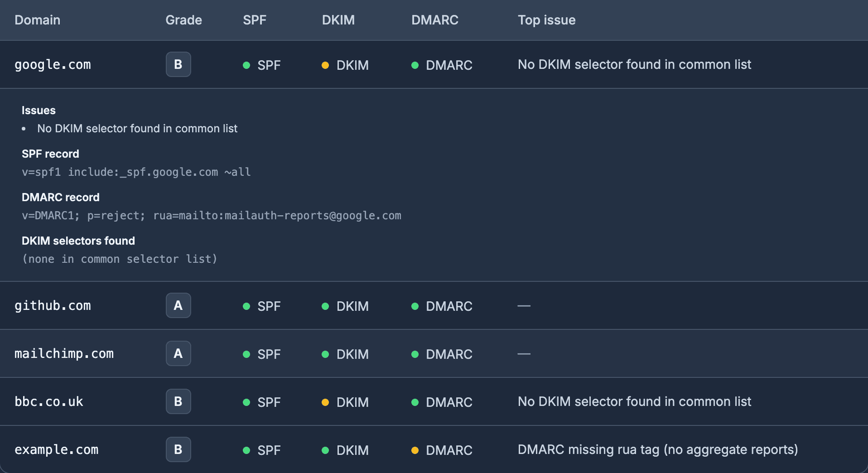The height and width of the screenshot is (473, 868).
Task: Click the Top issue column header
Action: (x=546, y=20)
